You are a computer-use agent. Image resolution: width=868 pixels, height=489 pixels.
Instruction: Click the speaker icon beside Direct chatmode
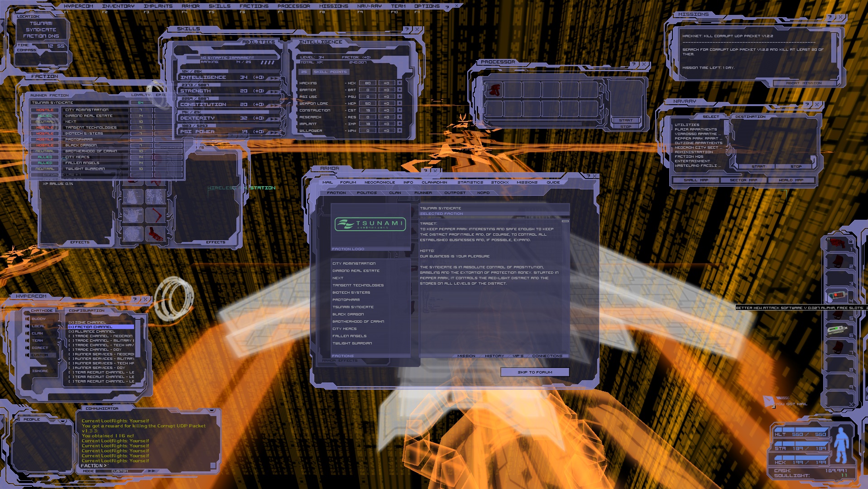click(x=27, y=348)
